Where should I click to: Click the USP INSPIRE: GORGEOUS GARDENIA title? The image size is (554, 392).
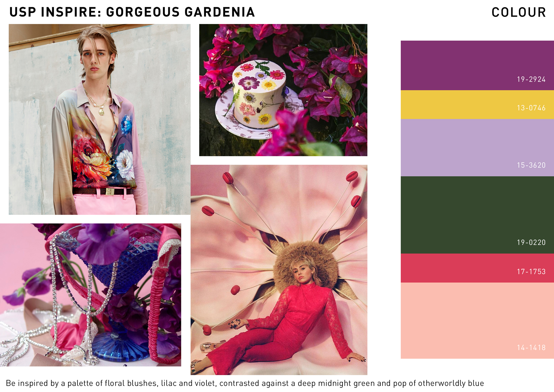132,12
